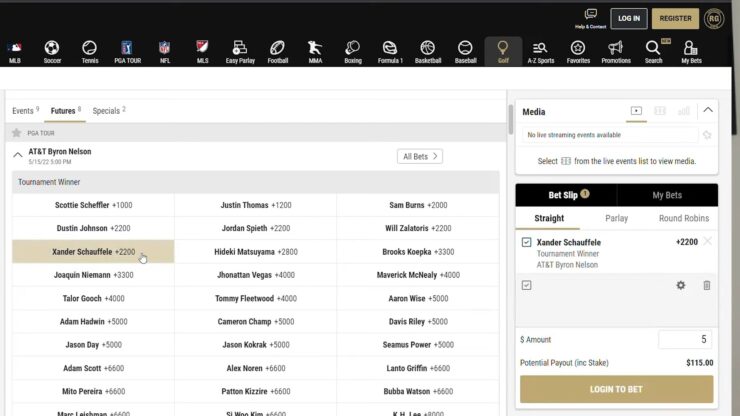Switch to the Events tab
Viewport: 740px width, 416px height.
(25, 111)
